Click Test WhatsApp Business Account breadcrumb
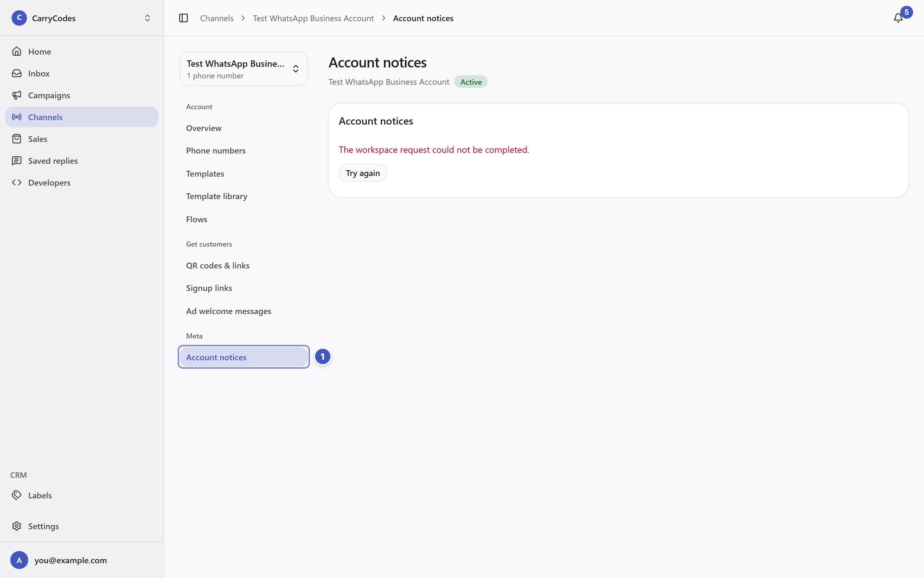The height and width of the screenshot is (578, 924). 313,18
